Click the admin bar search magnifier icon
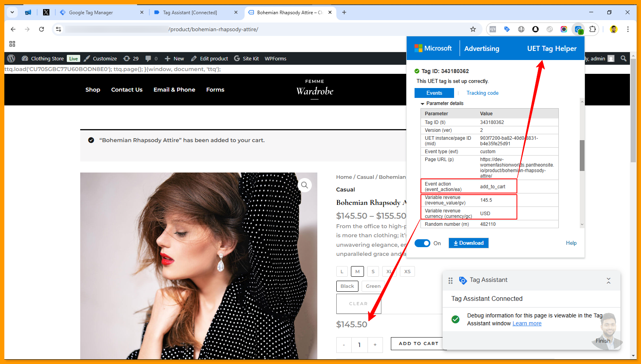The width and height of the screenshot is (641, 364). coord(623,58)
